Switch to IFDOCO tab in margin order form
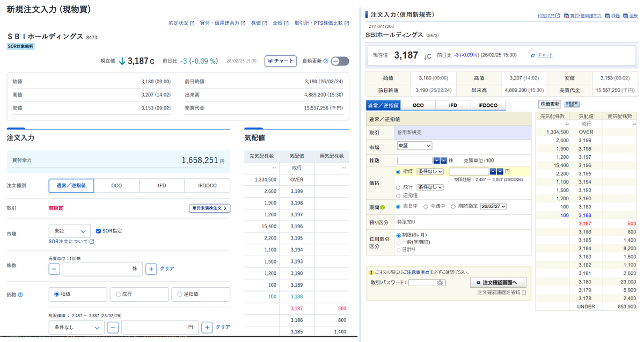644x342 pixels. point(488,105)
